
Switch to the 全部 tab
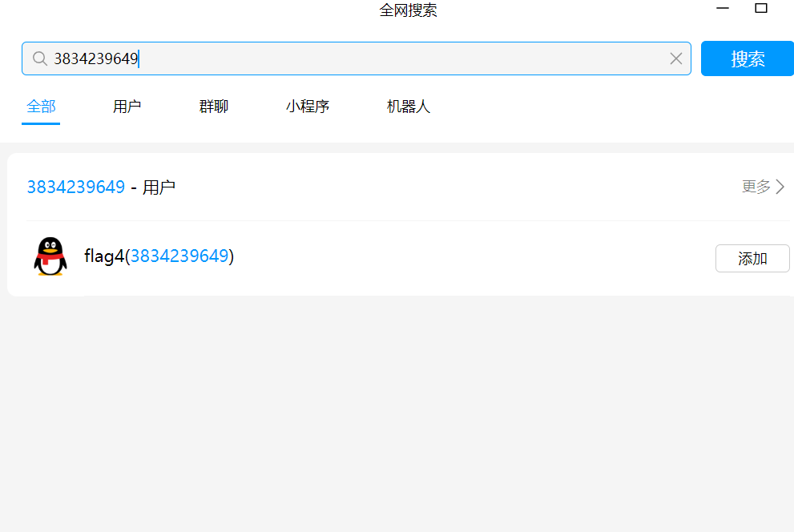[41, 107]
